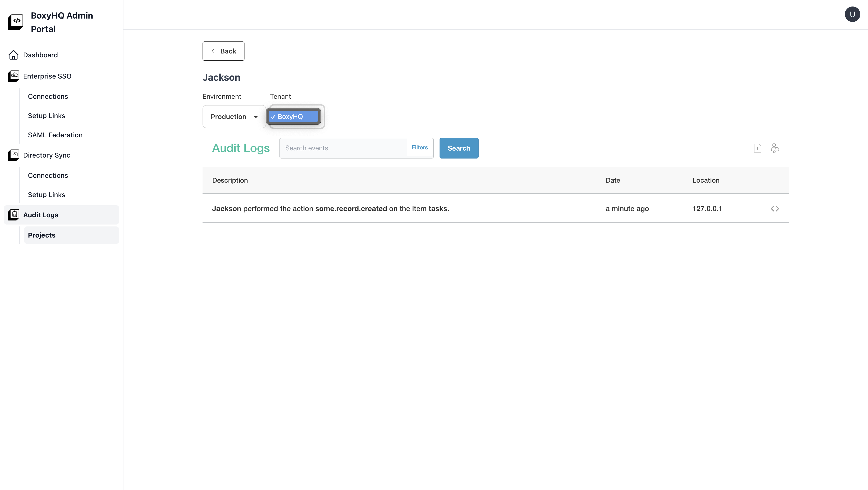
Task: Expand raw event code view icon
Action: 775,209
